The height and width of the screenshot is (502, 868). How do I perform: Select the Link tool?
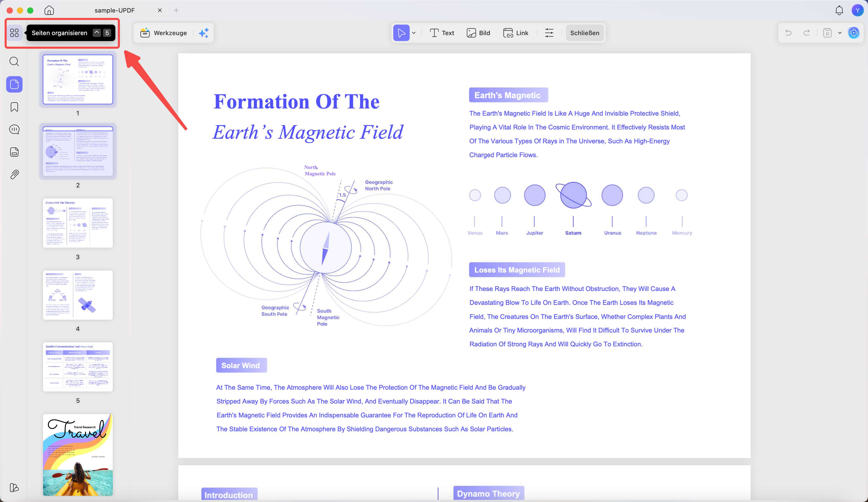coord(516,33)
